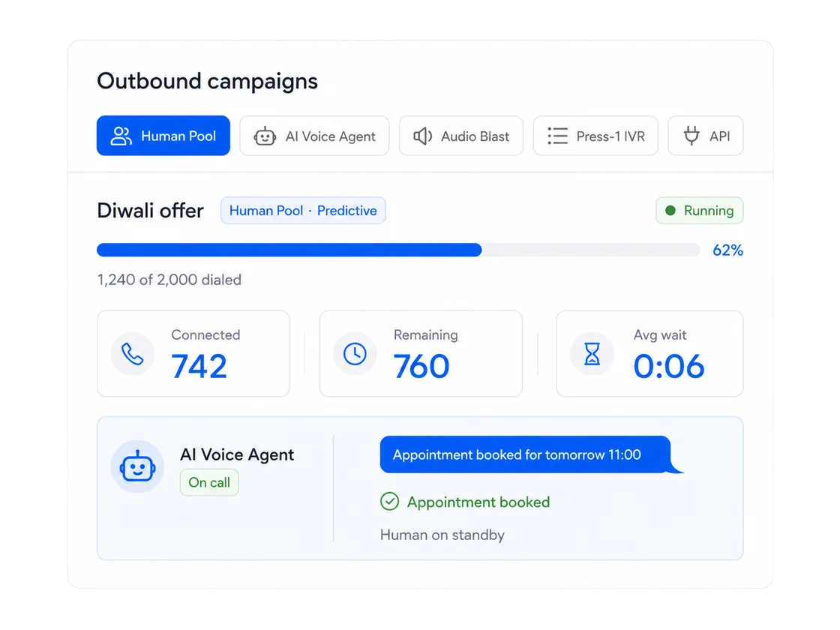Click the Human on standby text
840x630 pixels.
pyautogui.click(x=442, y=535)
